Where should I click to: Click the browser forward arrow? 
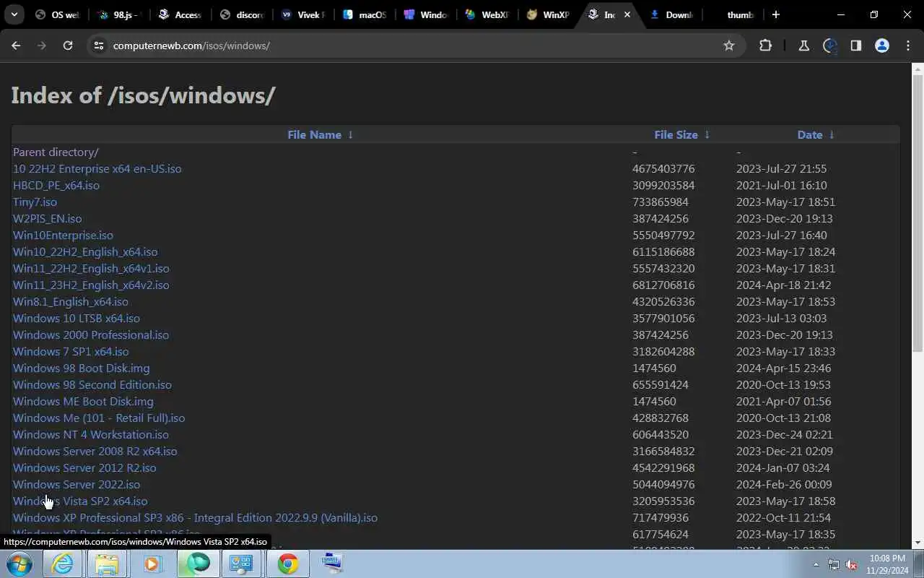point(42,46)
